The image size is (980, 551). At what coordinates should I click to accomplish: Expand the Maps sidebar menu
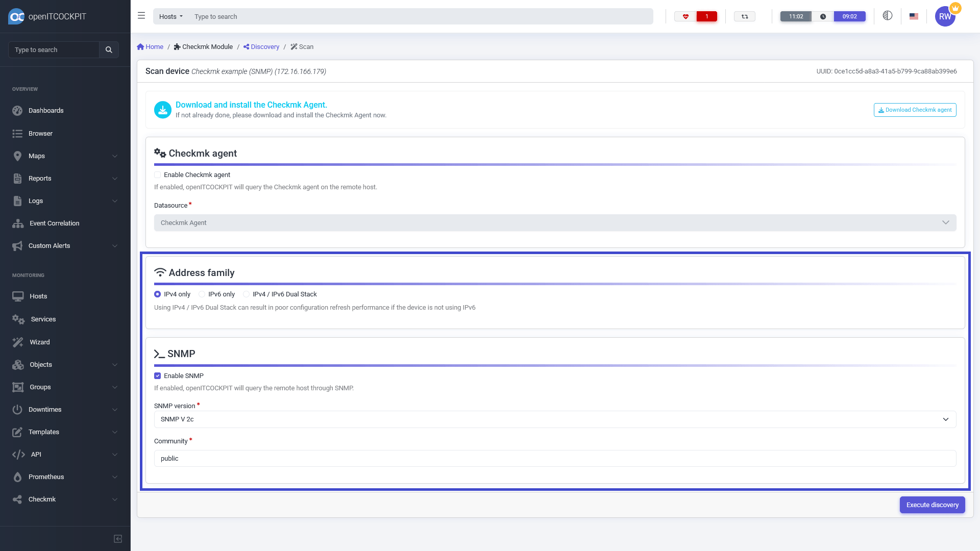[x=115, y=156]
